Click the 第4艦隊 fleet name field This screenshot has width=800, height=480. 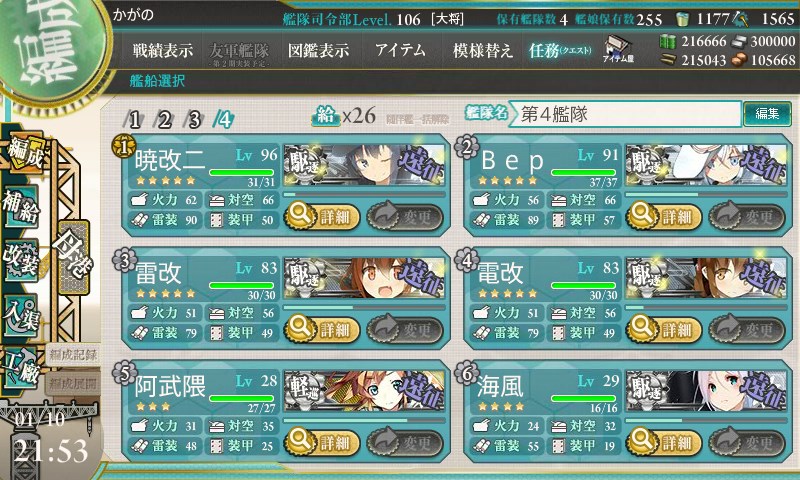click(x=624, y=114)
